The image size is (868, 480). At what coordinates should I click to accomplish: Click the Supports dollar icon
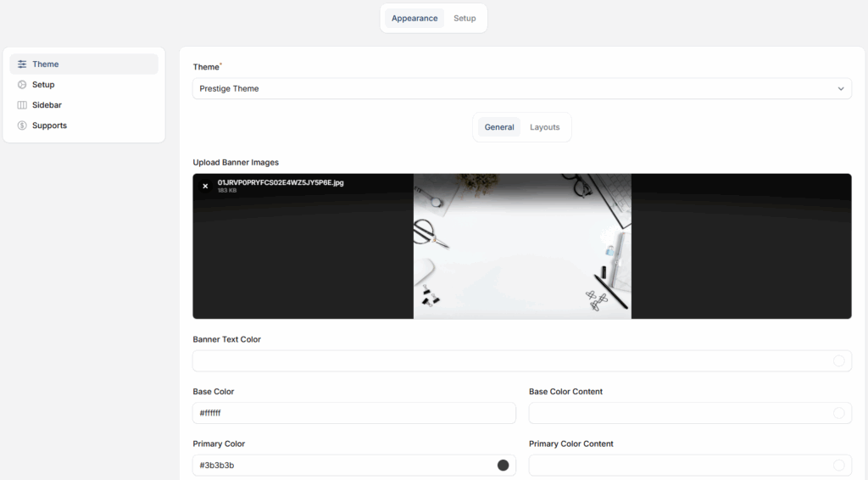tap(22, 126)
